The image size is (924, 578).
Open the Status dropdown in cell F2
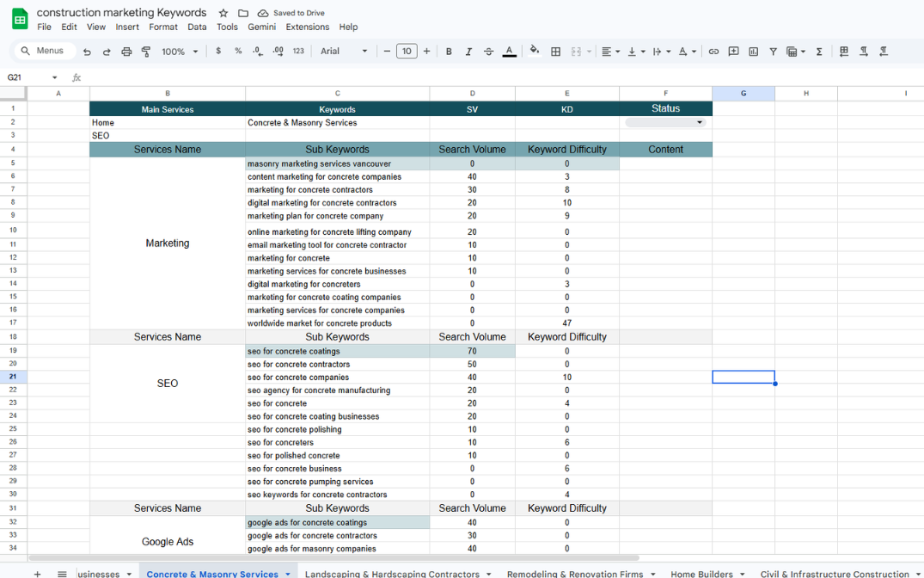pos(700,122)
